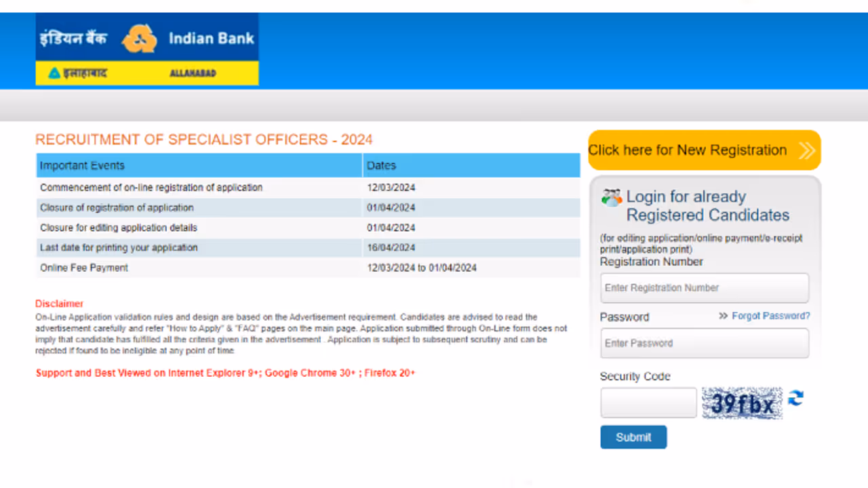Click the Indian Bank text logo
This screenshot has height=488, width=868.
[211, 39]
